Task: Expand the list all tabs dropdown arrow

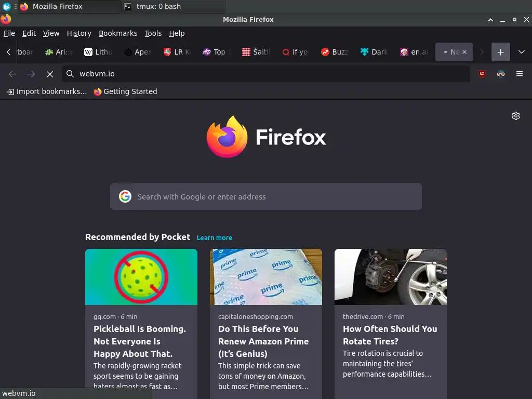Action: [x=521, y=52]
